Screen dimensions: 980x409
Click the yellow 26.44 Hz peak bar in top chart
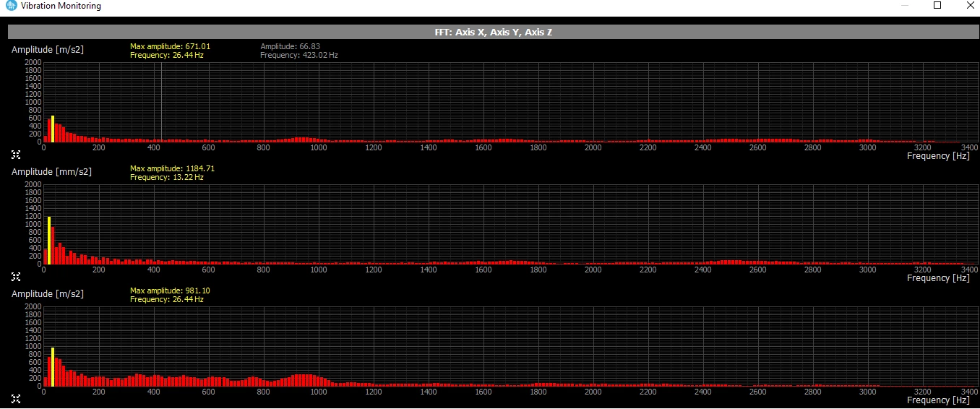(53, 129)
